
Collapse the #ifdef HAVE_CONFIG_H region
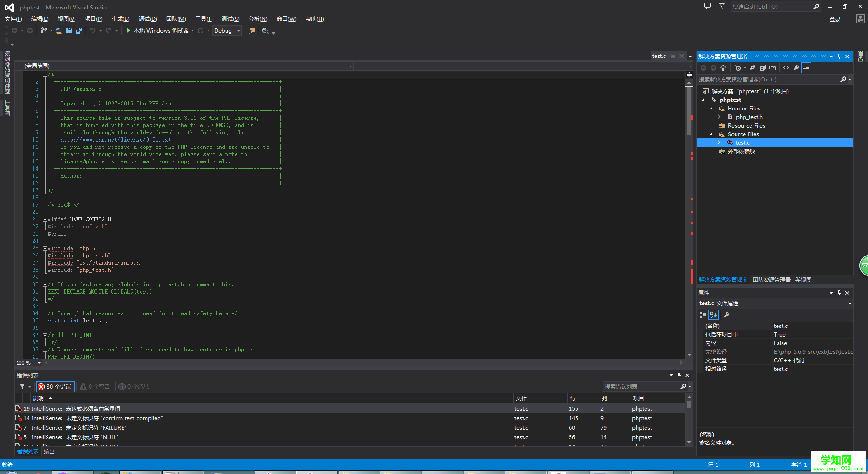point(45,220)
